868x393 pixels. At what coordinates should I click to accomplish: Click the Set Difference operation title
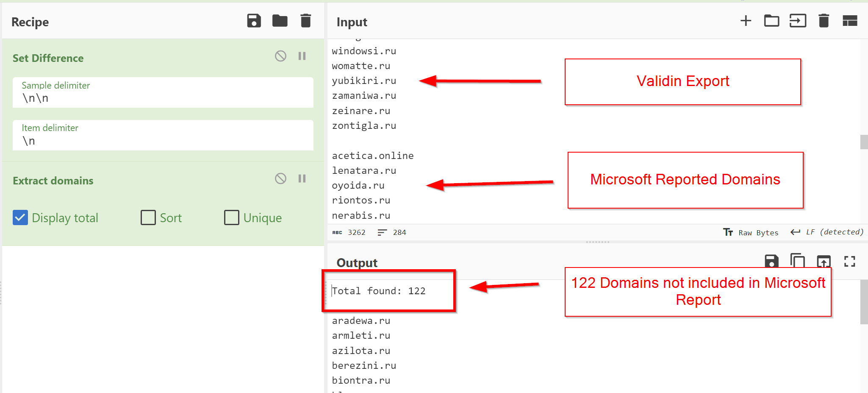48,58
